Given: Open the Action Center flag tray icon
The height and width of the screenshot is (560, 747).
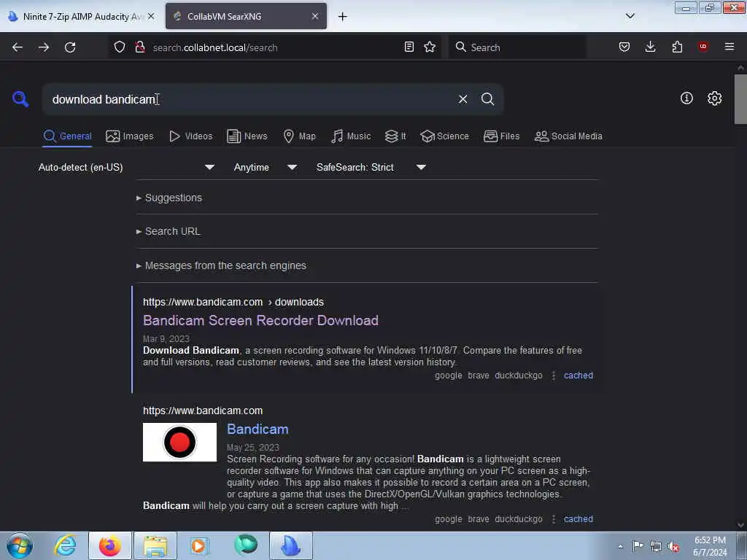Looking at the screenshot, I should pyautogui.click(x=638, y=545).
